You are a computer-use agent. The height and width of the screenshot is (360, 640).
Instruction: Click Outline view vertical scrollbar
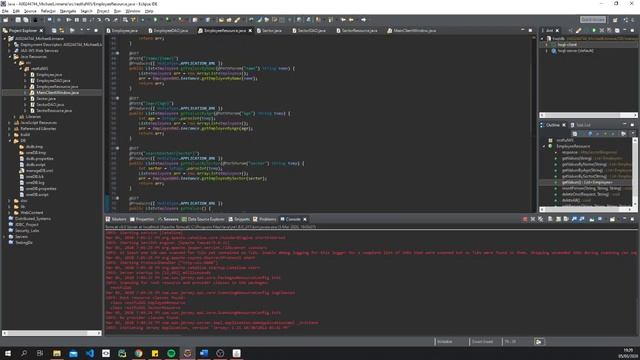click(x=635, y=171)
